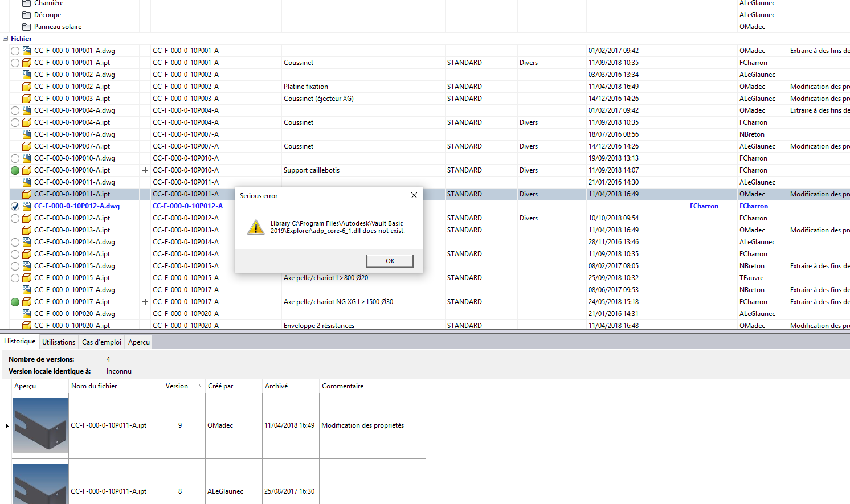The width and height of the screenshot is (850, 504).
Task: Click drawing icon of CC-F-000-0-10P014-A.dwg
Action: [27, 242]
